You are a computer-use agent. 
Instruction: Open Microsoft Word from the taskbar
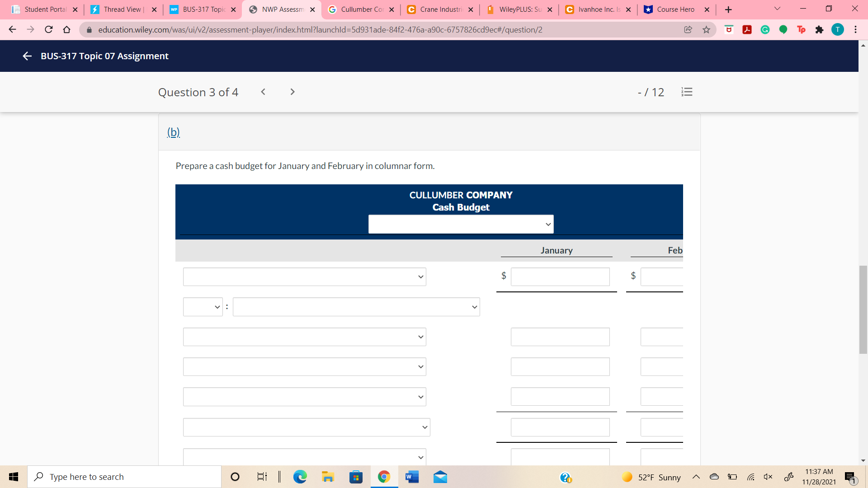click(412, 477)
